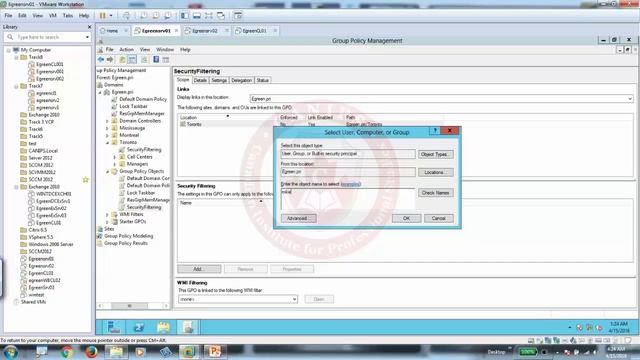Open Server Manager from guest taskbar

point(114,327)
